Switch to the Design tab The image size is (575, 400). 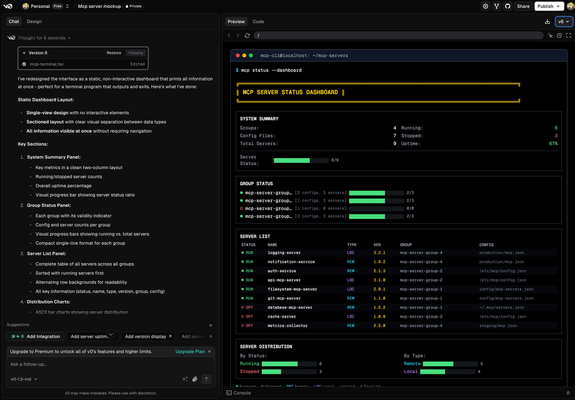pyautogui.click(x=34, y=21)
